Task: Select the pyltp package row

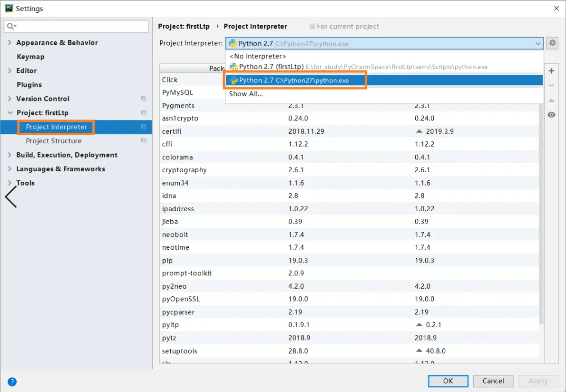Action: coord(350,325)
